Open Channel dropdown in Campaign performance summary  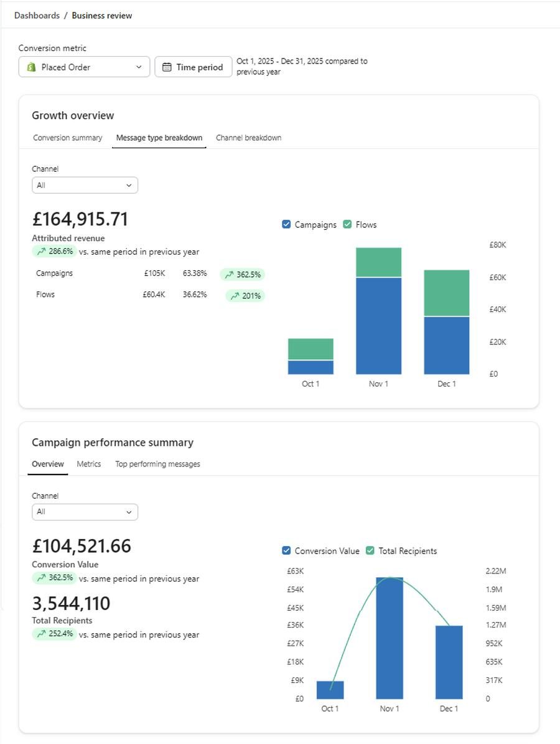click(x=85, y=512)
